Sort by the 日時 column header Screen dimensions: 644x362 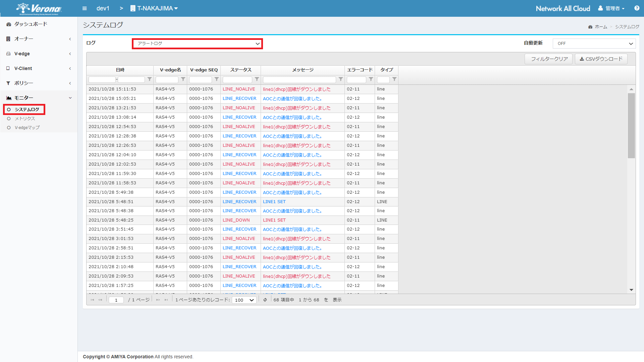click(120, 70)
